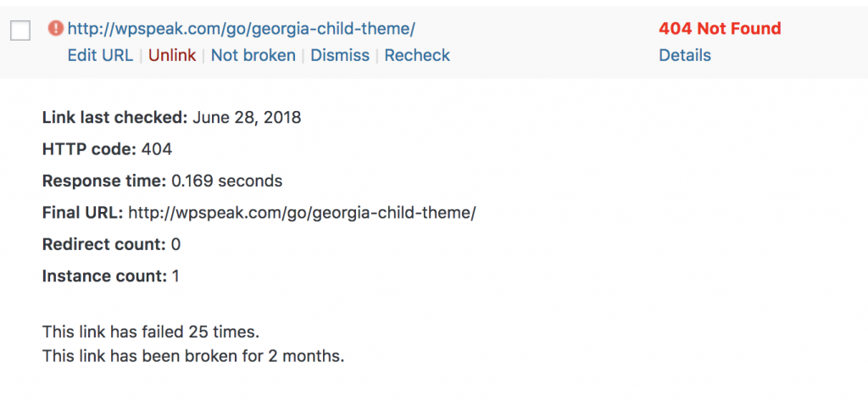Choose Edit URL under the broken link
868x401 pixels.
point(100,55)
